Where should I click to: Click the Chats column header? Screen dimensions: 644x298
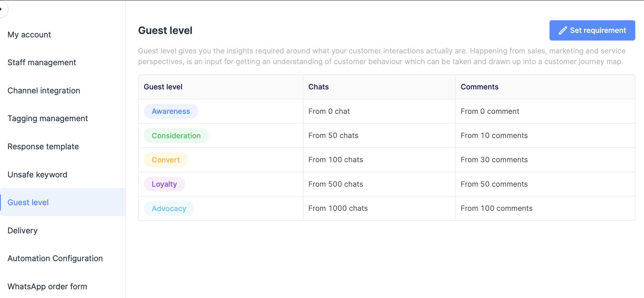[319, 87]
